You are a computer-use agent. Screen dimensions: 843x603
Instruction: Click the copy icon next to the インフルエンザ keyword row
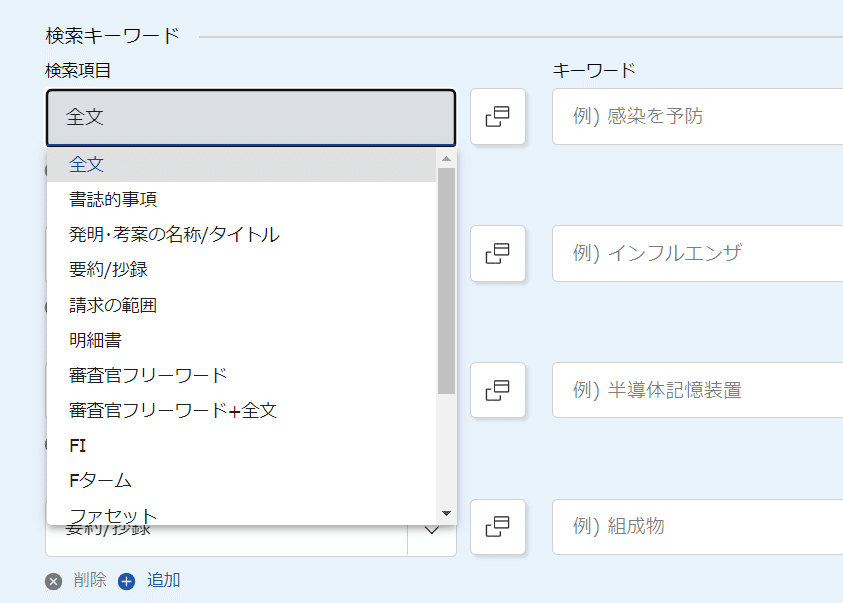coord(498,254)
